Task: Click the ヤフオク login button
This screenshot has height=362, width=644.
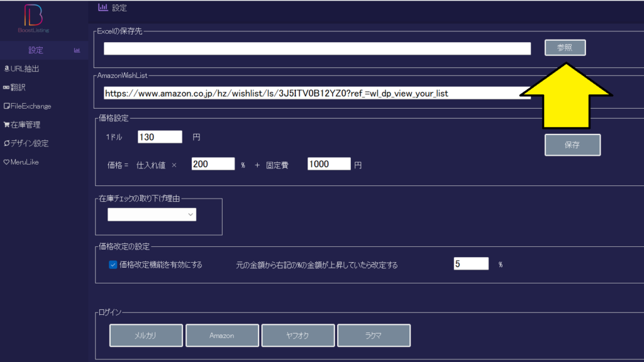Action: pyautogui.click(x=297, y=336)
